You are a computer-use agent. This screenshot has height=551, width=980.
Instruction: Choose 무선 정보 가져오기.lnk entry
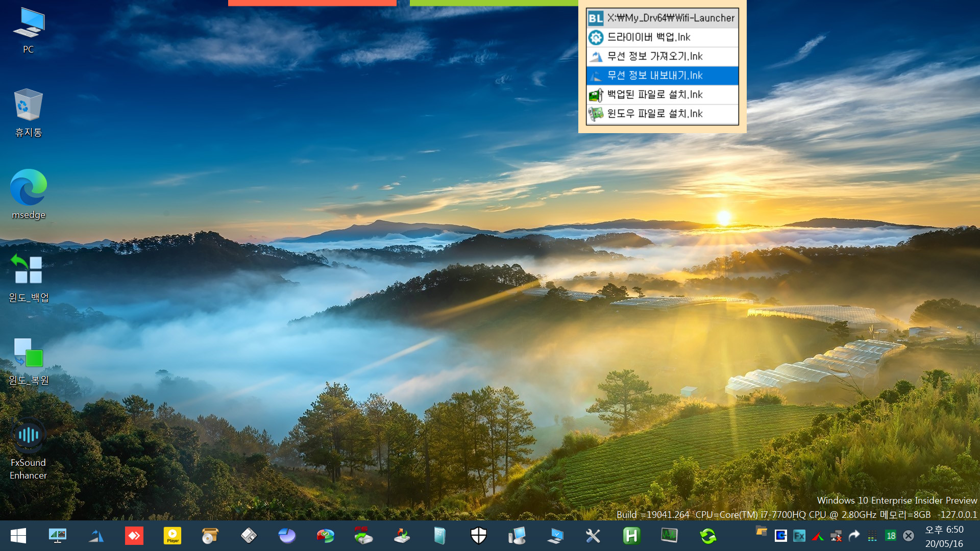point(662,56)
